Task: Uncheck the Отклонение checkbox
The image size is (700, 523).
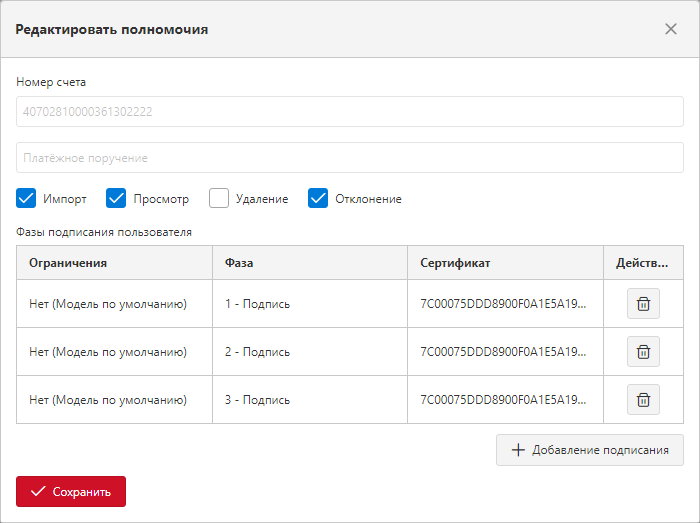Action: 318,198
